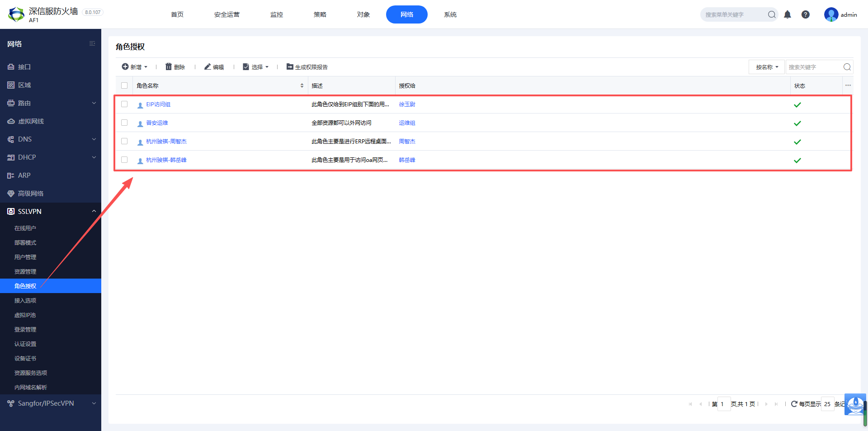The height and width of the screenshot is (431, 868).
Task: Click the page number input field
Action: (724, 404)
